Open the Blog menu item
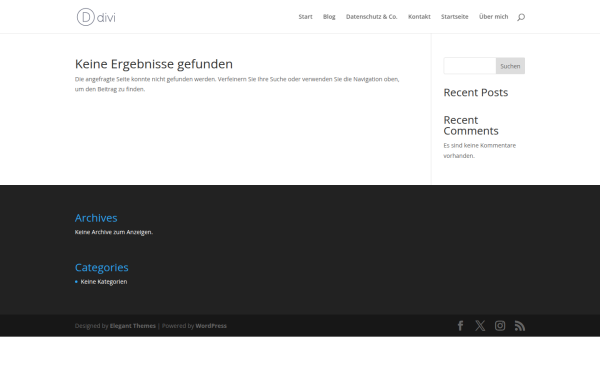The width and height of the screenshot is (600, 375). pos(329,16)
